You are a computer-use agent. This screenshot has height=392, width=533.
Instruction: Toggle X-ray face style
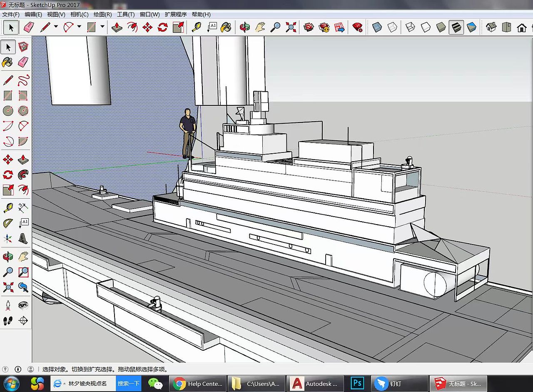377,27
